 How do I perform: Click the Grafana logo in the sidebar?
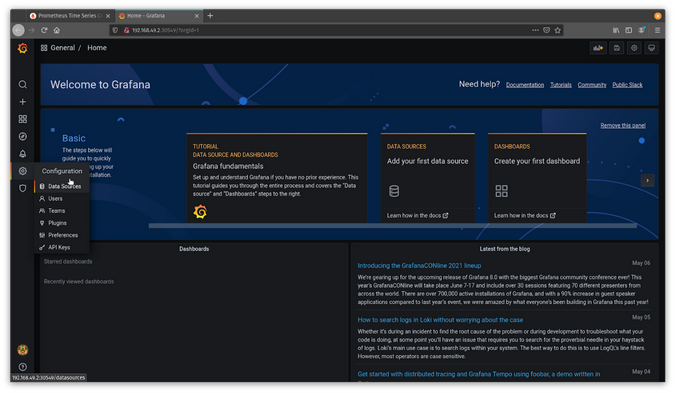(23, 48)
